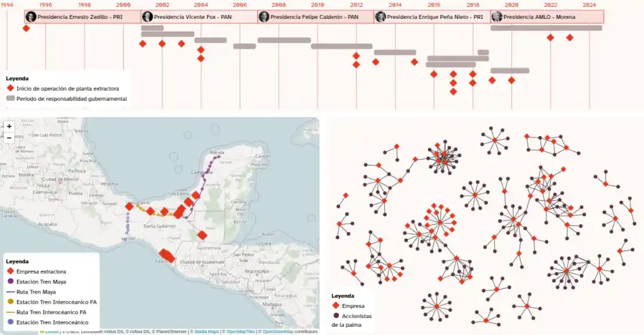Image resolution: width=644 pixels, height=335 pixels.
Task: Click the AMLO presidency portrait icon
Action: (x=497, y=17)
